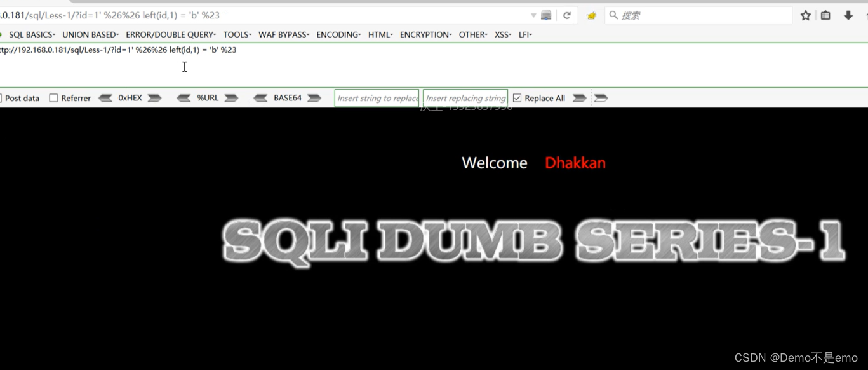Click the 0xHEX label
The height and width of the screenshot is (370, 868).
click(130, 98)
